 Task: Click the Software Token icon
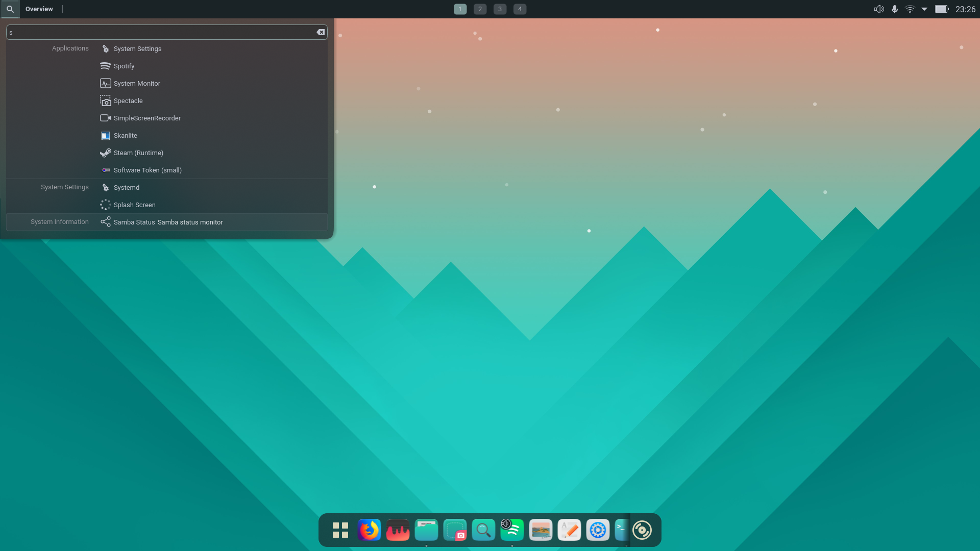pos(105,170)
